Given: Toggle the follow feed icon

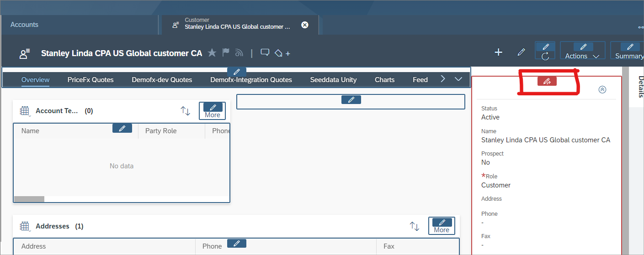Looking at the screenshot, I should (x=239, y=53).
